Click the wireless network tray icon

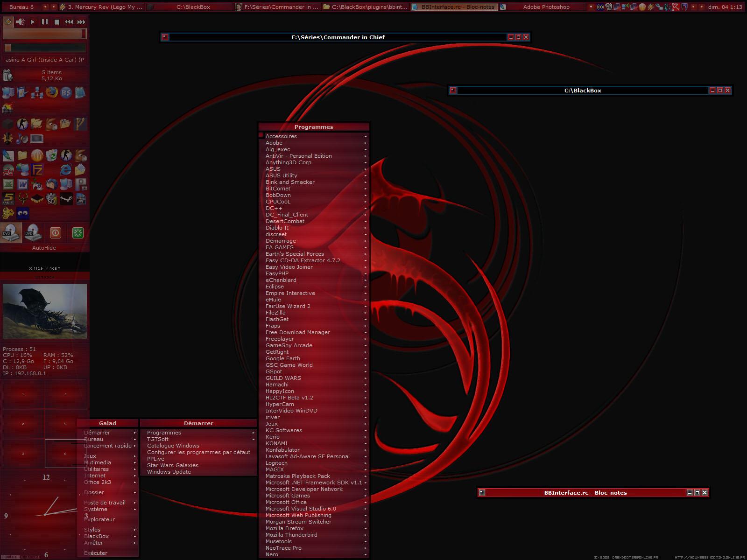626,7
